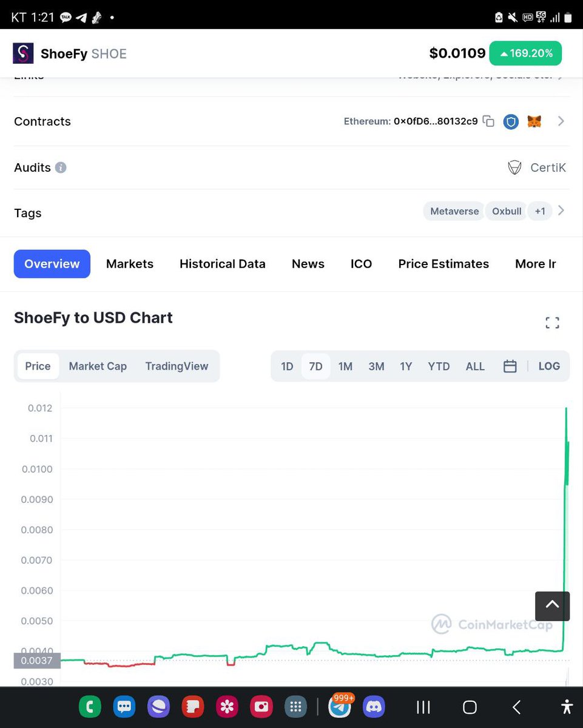Tap the accessibility figure icon

point(567,707)
